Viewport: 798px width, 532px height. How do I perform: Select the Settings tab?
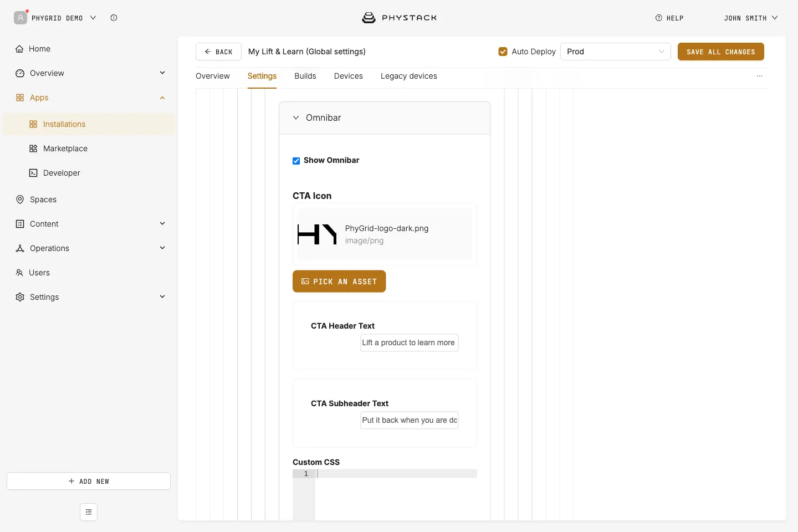(x=262, y=76)
